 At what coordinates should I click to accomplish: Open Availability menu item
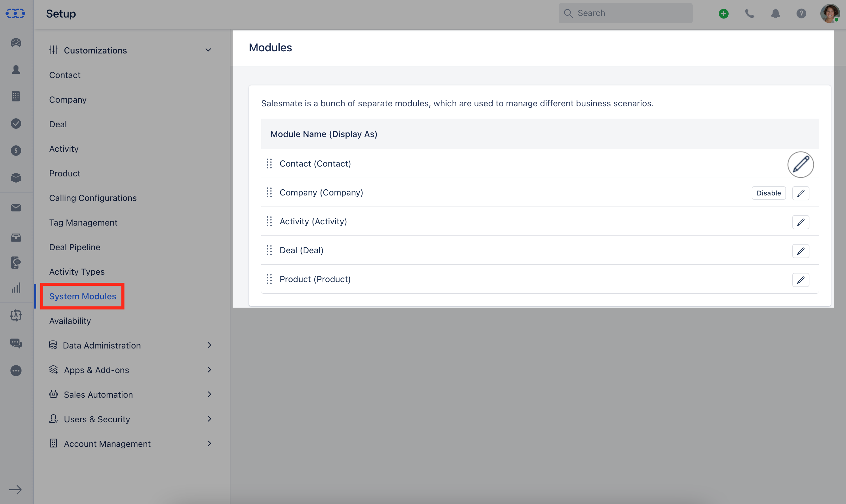tap(70, 321)
